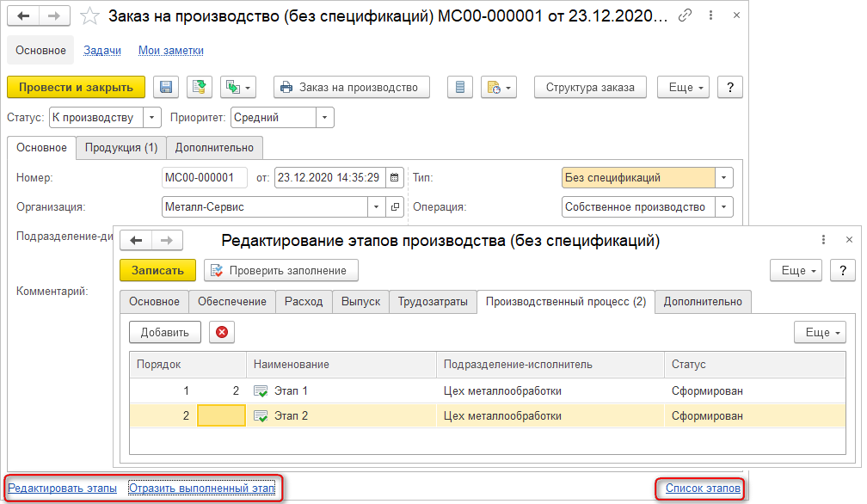867x504 pixels.
Task: Select the order's Основное tab
Action: tap(41, 148)
